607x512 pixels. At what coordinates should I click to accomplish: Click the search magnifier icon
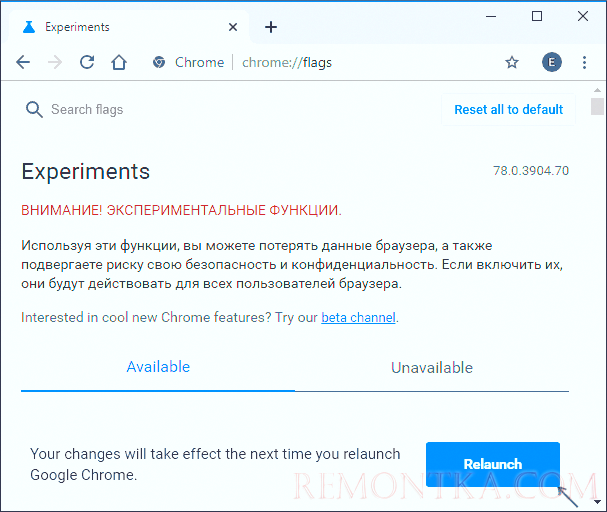34,110
